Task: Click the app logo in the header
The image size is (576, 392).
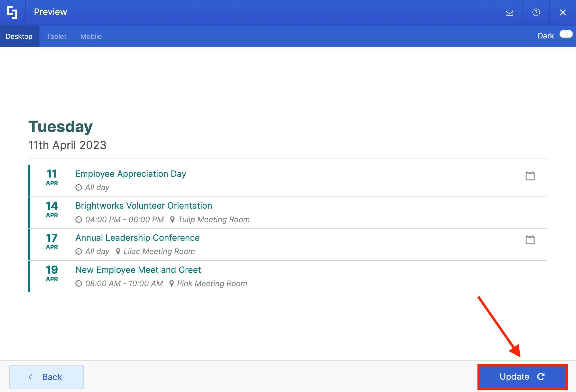Action: [x=12, y=12]
